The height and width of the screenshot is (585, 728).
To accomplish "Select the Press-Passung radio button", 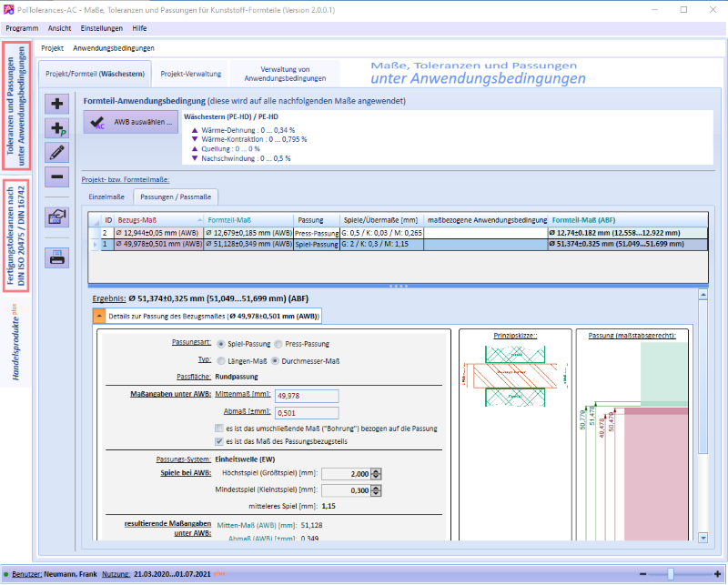I will [278, 344].
